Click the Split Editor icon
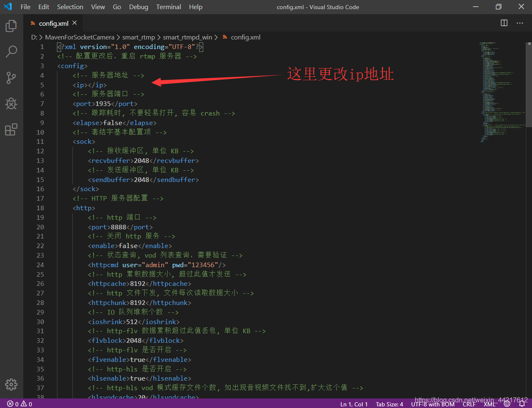The width and height of the screenshot is (532, 408). click(504, 23)
